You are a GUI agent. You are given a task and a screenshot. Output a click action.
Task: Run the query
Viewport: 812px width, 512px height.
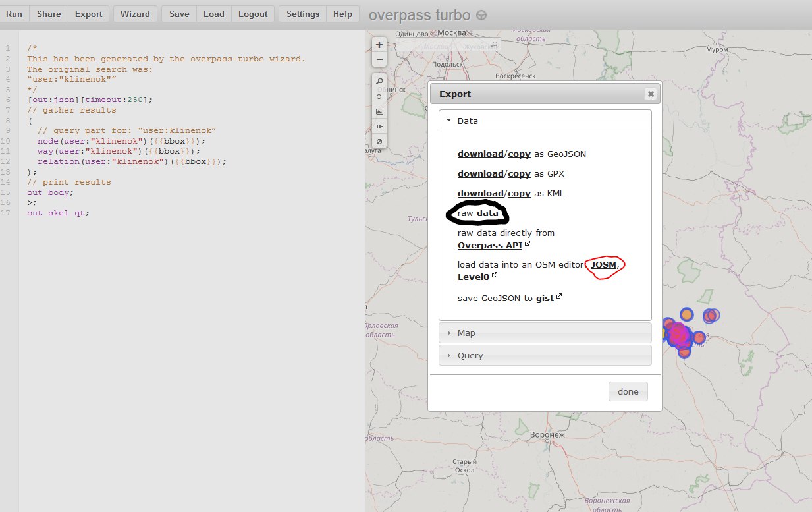[x=14, y=14]
